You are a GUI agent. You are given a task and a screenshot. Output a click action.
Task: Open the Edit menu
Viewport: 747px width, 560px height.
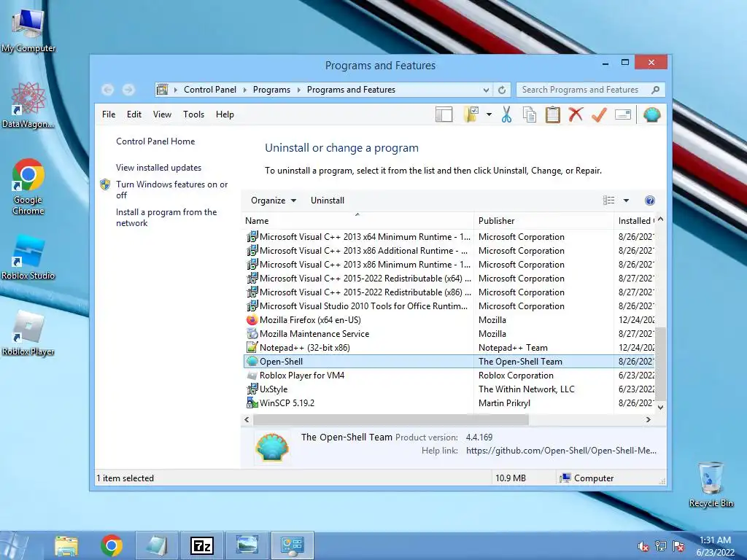point(134,114)
